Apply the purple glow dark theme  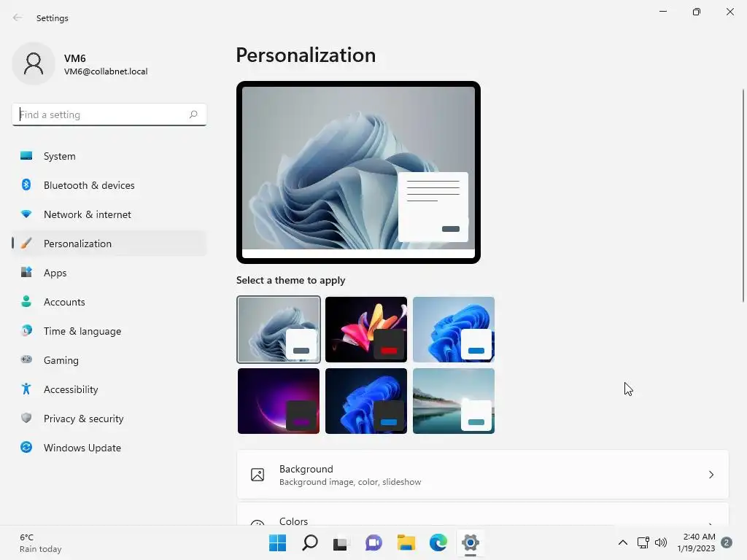pos(278,401)
